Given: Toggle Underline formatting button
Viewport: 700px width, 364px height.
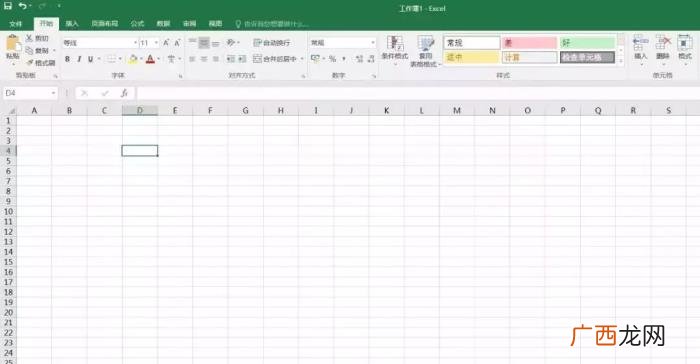Looking at the screenshot, I should tap(91, 59).
